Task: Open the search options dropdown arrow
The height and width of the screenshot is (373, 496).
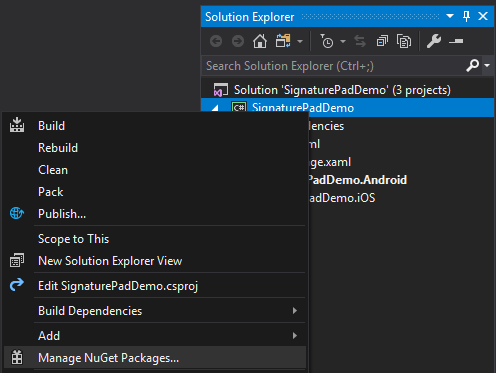Action: click(x=487, y=65)
